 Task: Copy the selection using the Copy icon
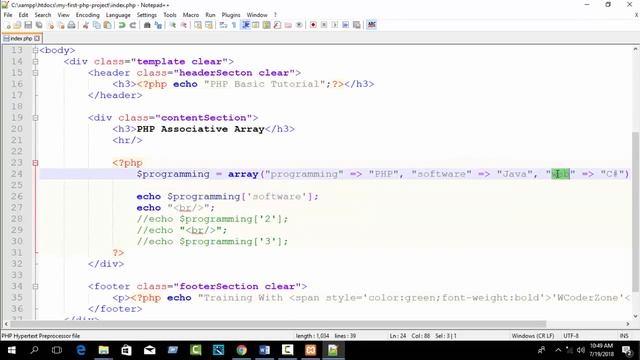point(96,25)
